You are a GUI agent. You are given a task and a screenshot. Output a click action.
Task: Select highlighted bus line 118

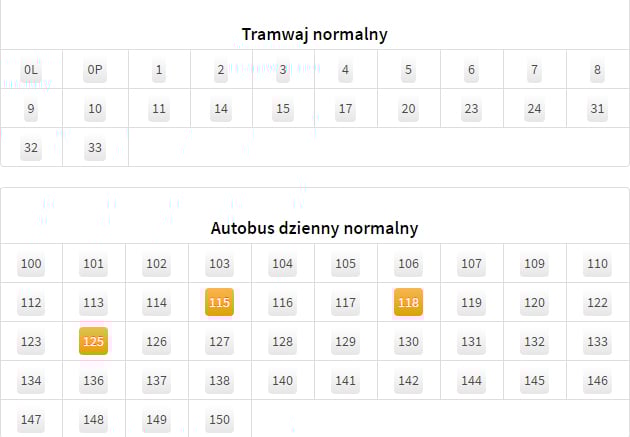408,302
